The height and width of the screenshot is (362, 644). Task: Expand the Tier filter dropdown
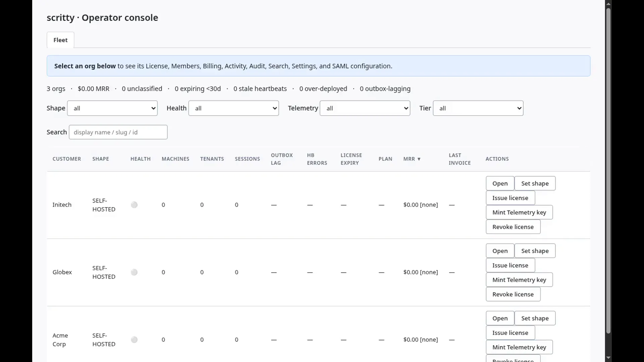click(x=478, y=108)
